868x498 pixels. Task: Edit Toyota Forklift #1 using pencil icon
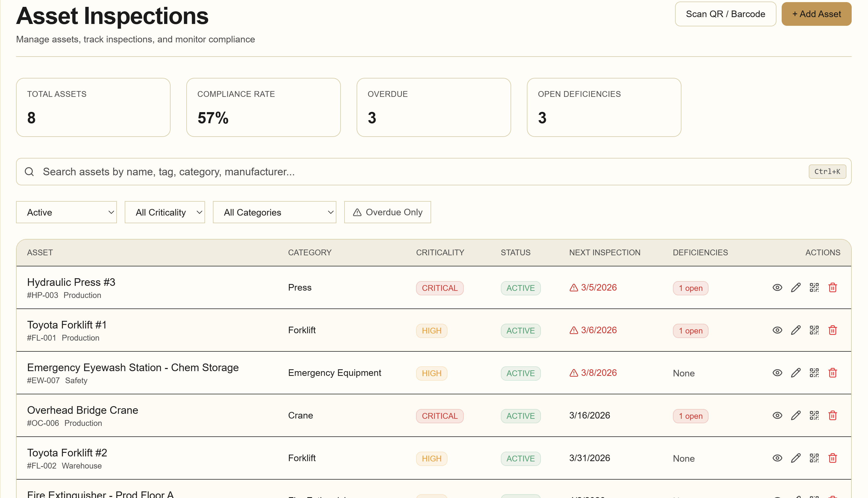[x=796, y=330]
